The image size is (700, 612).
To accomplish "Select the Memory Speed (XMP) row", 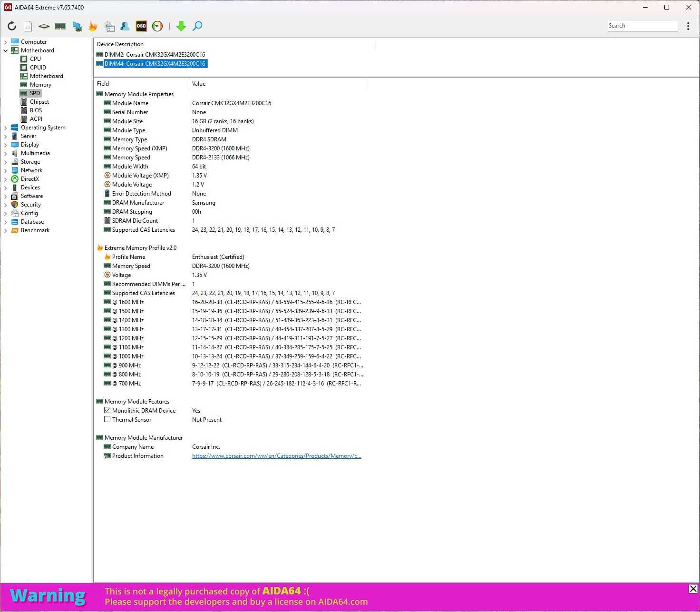I will coord(230,148).
